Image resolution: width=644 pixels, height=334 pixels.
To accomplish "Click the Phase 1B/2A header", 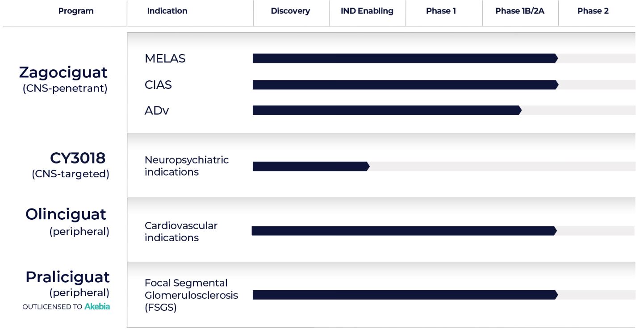I will (x=520, y=11).
